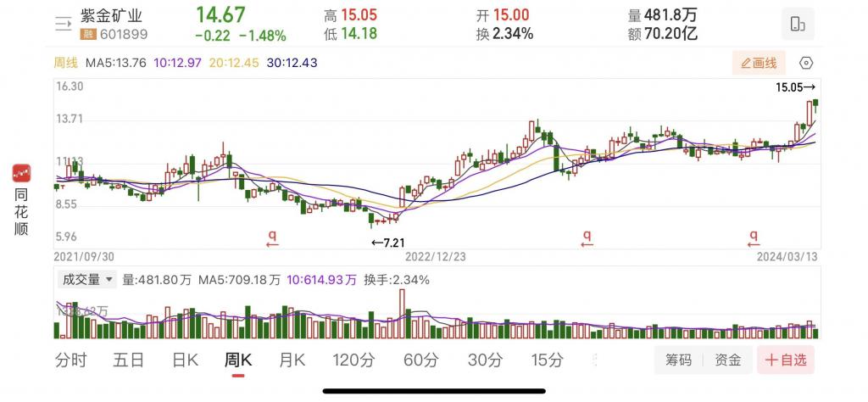Tap the 画线 draw line button
Screen dimensions: 868x402
click(x=759, y=63)
